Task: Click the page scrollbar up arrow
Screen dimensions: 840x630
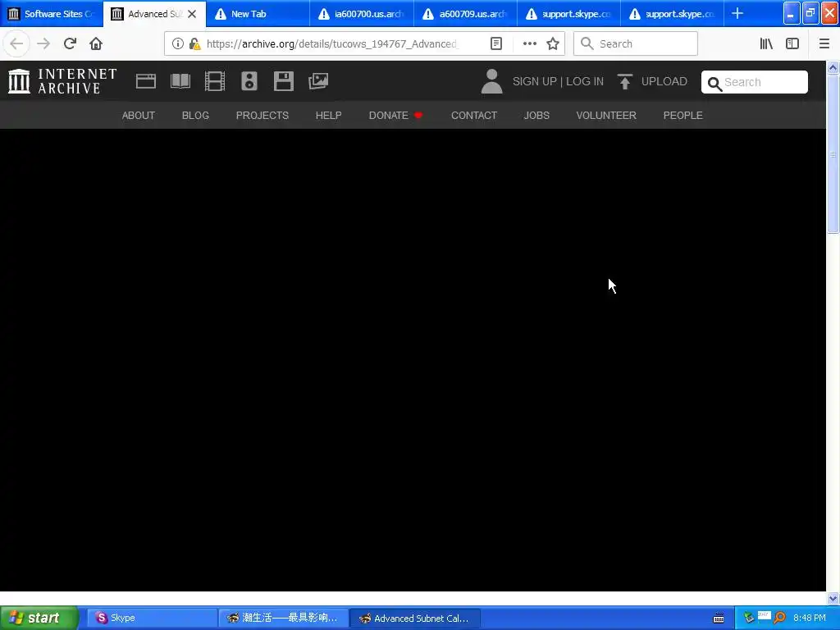Action: [x=833, y=67]
